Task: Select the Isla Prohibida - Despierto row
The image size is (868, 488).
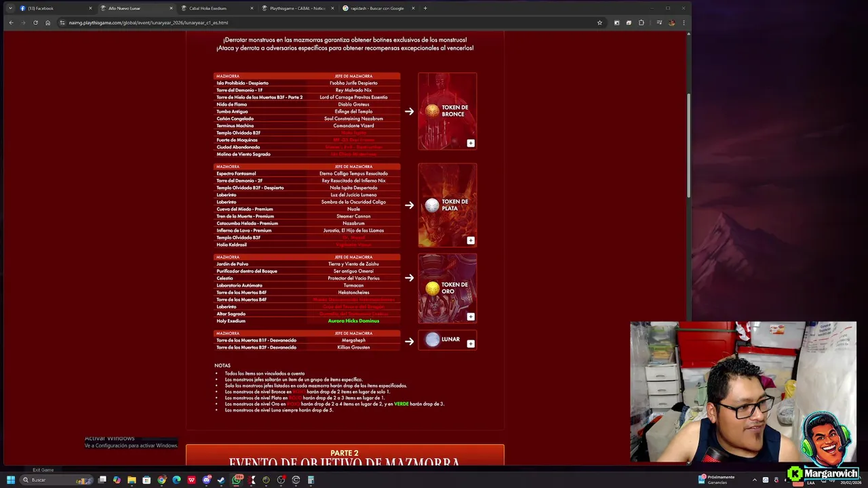Action: [307, 83]
